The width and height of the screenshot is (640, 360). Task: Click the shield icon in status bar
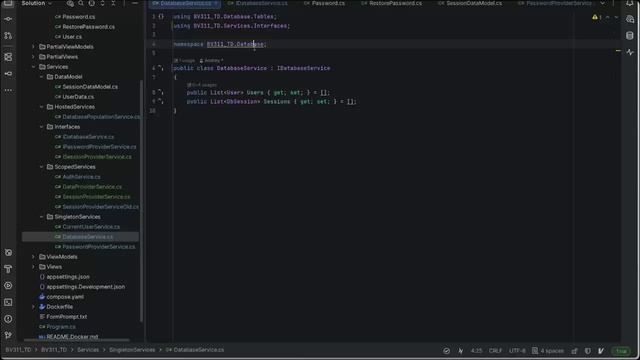point(588,351)
